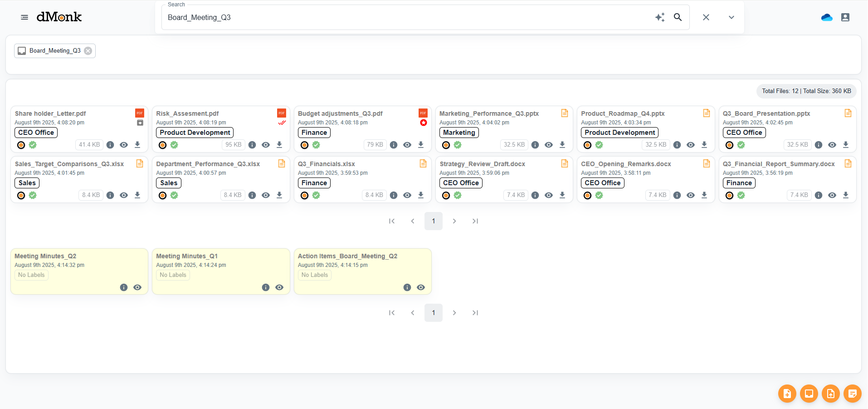868x409 pixels.
Task: Jump to the last page with double-arrow control
Action: click(x=475, y=221)
